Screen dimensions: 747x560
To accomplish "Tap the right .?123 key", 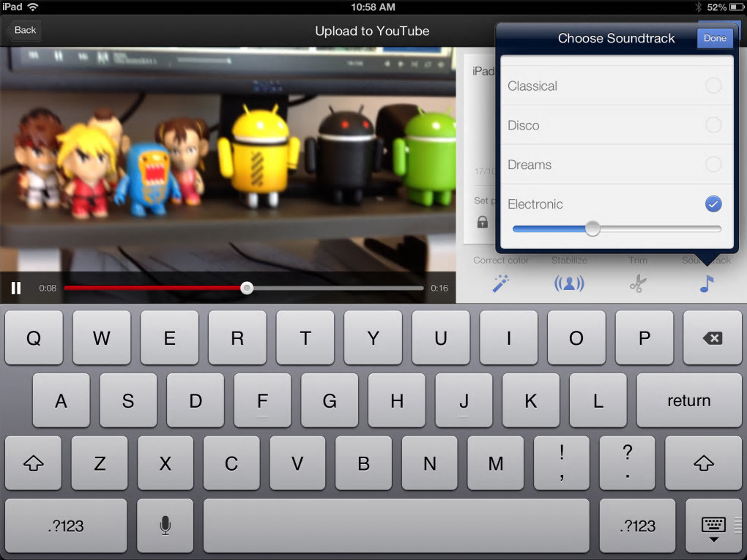I will click(637, 526).
